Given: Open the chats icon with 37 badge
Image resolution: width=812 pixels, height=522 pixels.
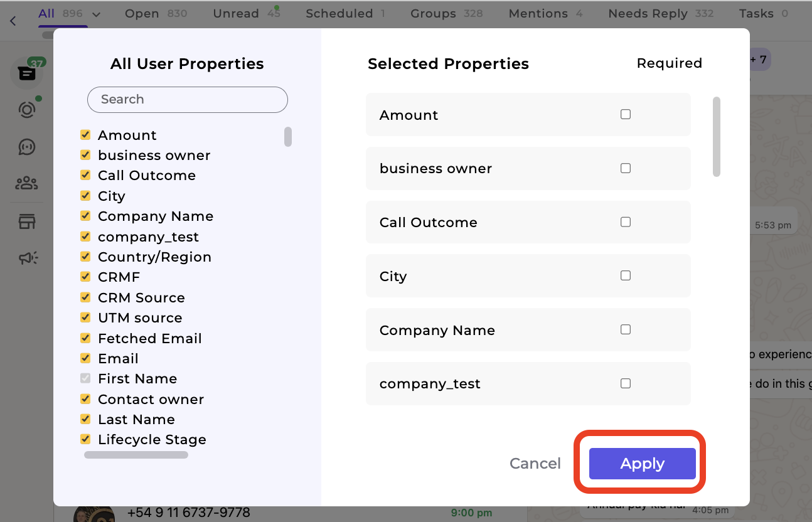Looking at the screenshot, I should [26, 73].
